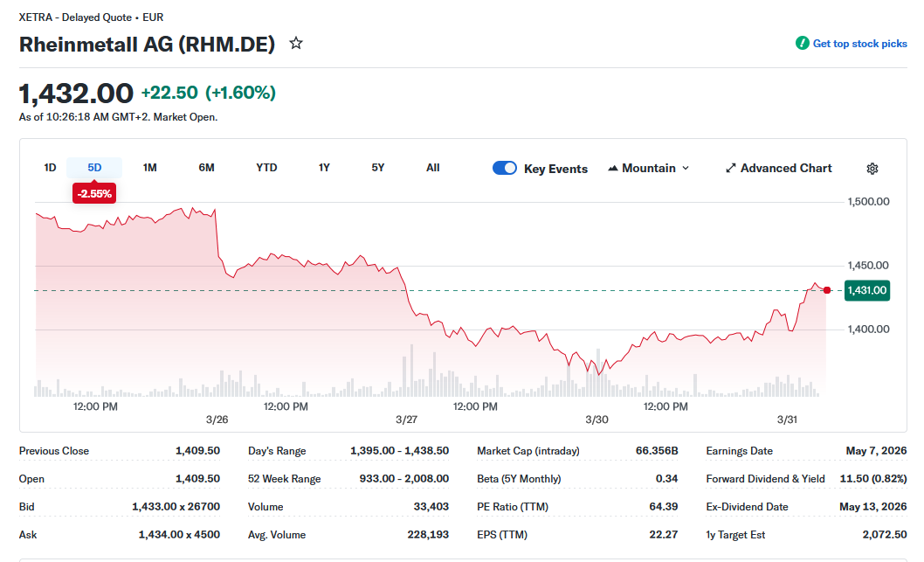Click the (+1.60%) percent change
Screen dimensions: 924x562
pos(240,93)
